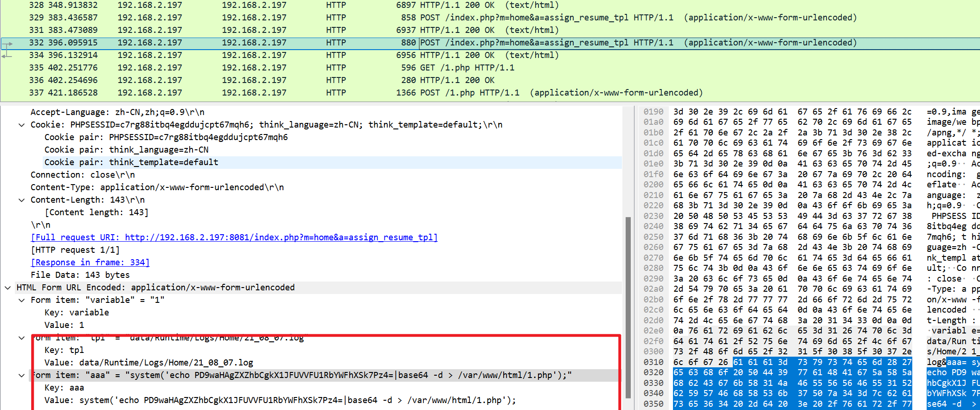Screen dimensions: 980x410
Task: Select Connection: close header line
Action: pos(83,175)
